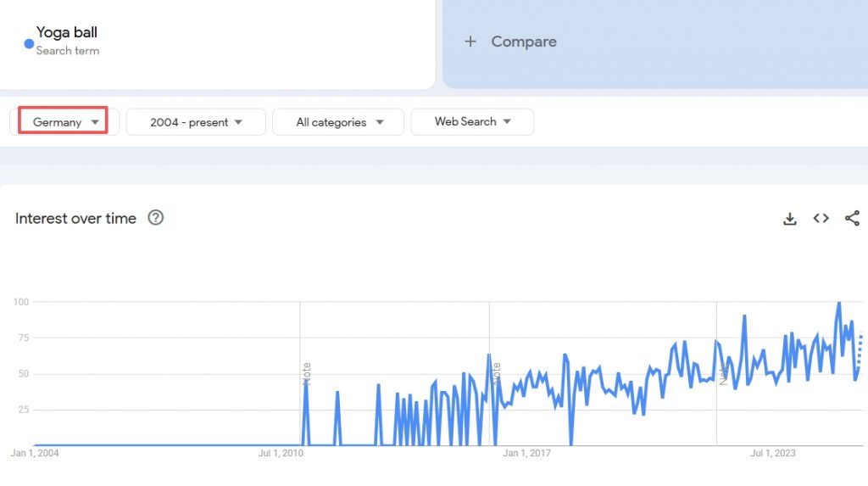
Task: Click the Interest over time heading
Action: [75, 219]
